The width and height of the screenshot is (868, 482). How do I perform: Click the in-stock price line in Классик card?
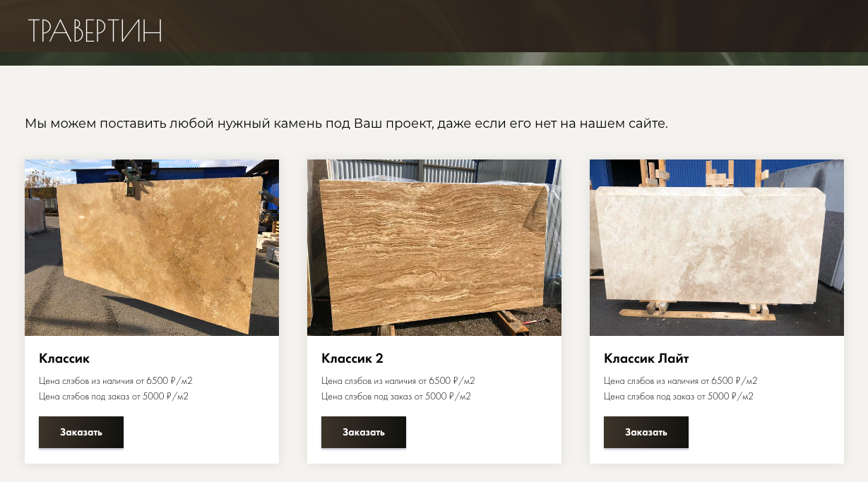pyautogui.click(x=116, y=381)
